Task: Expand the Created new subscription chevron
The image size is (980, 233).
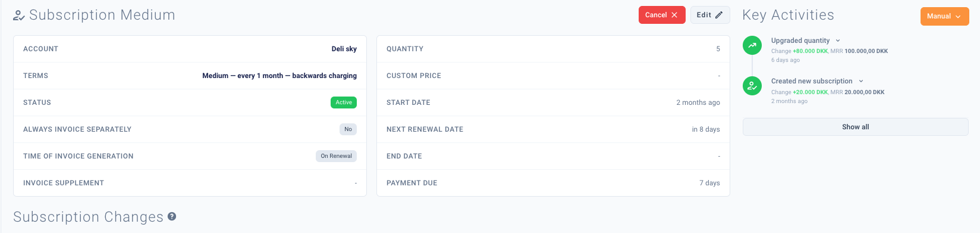Action: click(x=861, y=81)
